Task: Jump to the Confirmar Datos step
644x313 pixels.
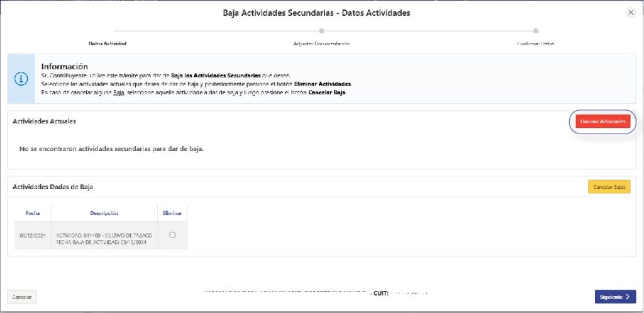Action: click(x=535, y=43)
